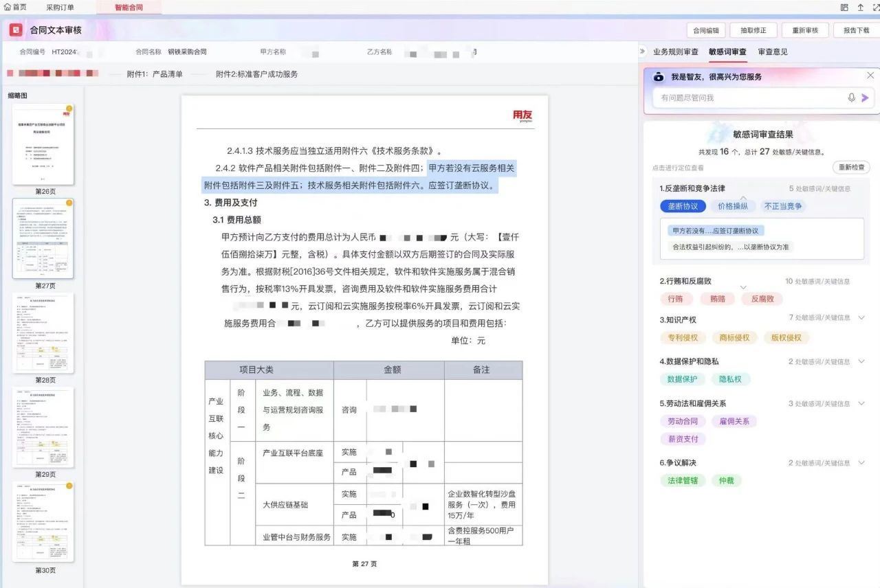Click the home icon labeled 首页
Screen dimensions: 880x588
point(8,8)
